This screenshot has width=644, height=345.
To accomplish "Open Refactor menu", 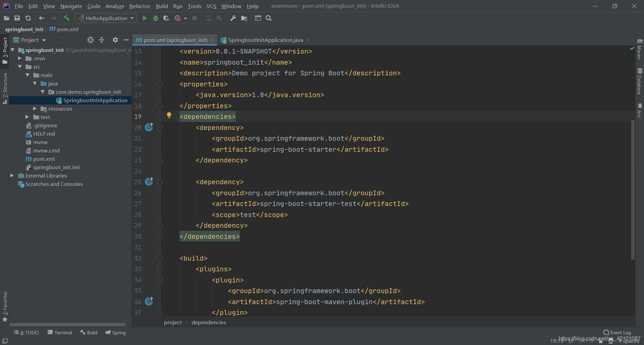I will pos(140,6).
